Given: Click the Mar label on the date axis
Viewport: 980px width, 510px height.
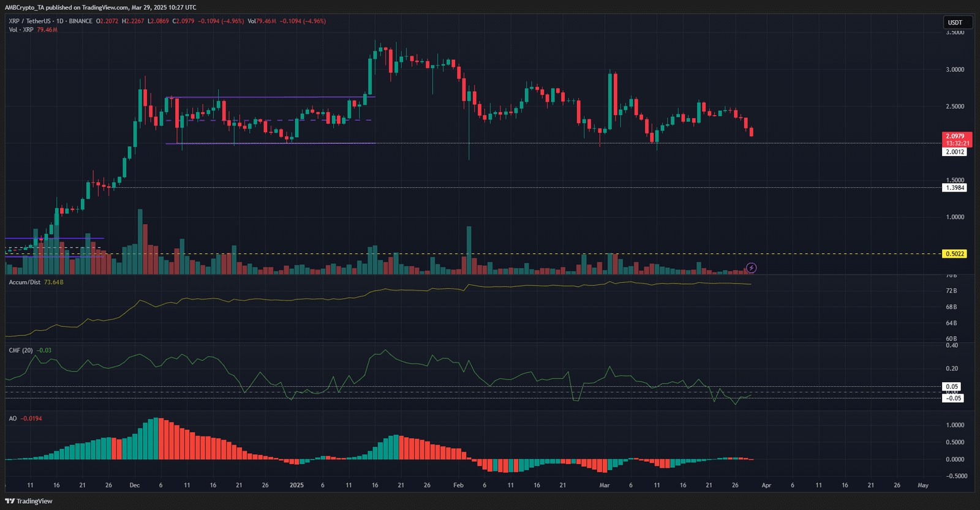Looking at the screenshot, I should (x=605, y=485).
